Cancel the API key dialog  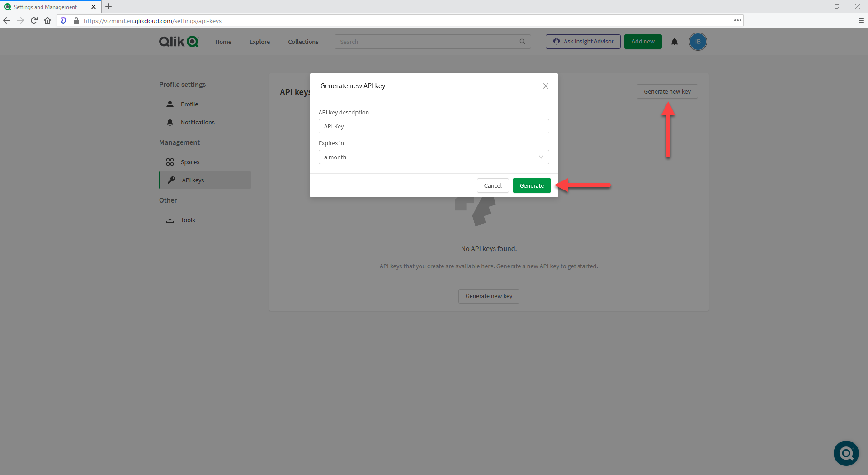point(493,185)
